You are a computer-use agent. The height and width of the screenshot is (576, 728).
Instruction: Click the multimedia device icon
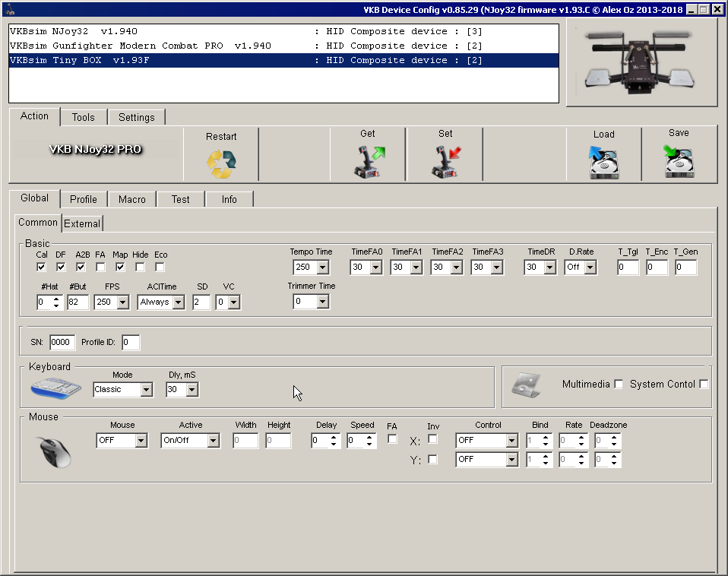(x=526, y=385)
